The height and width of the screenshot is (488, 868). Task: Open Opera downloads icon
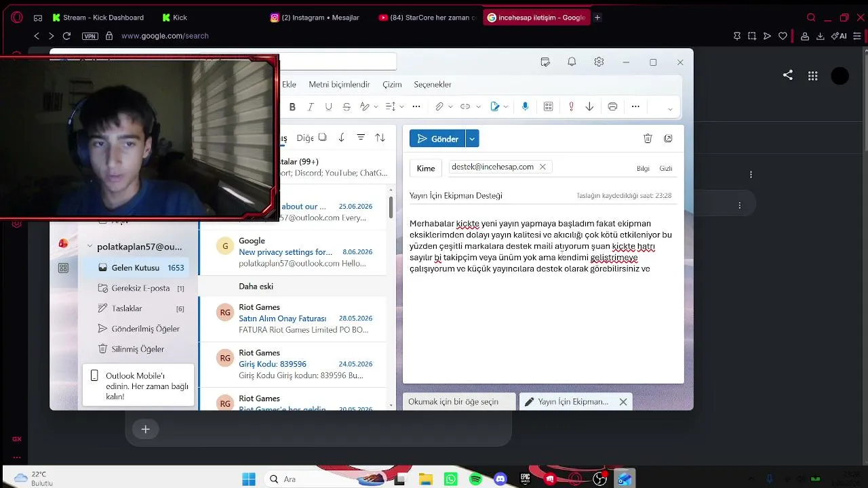821,36
